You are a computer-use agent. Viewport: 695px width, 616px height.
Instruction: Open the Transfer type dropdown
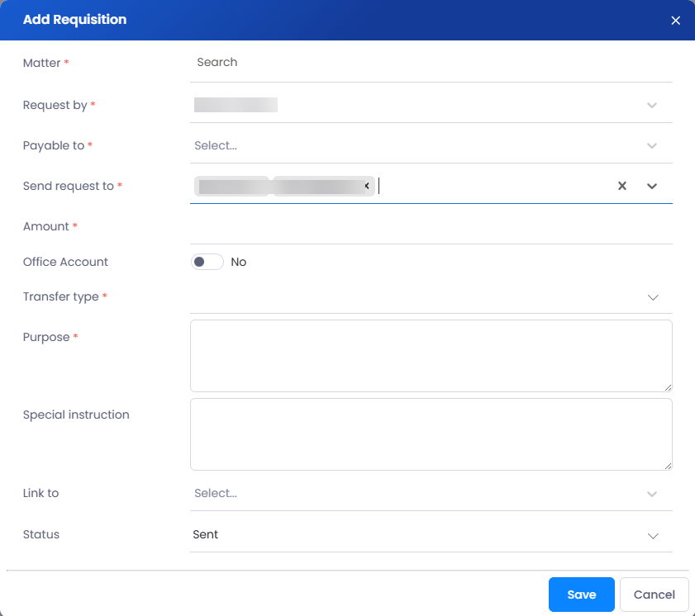(431, 296)
